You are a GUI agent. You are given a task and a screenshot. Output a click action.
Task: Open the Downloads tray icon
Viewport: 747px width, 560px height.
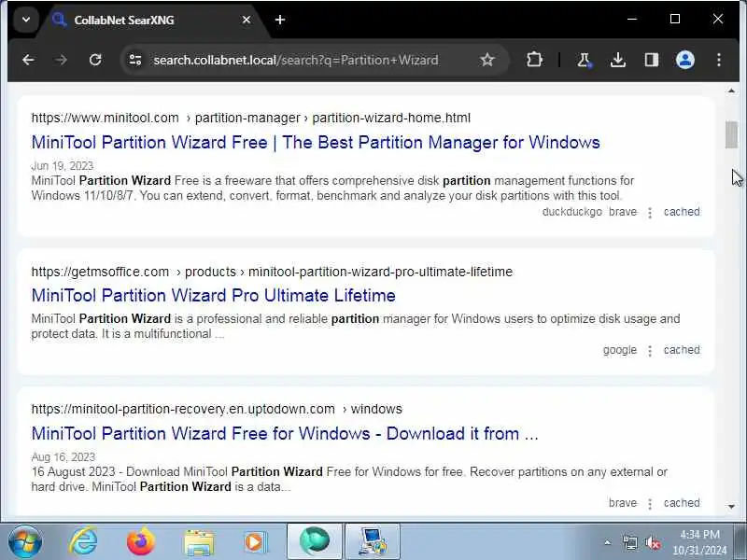pos(618,60)
